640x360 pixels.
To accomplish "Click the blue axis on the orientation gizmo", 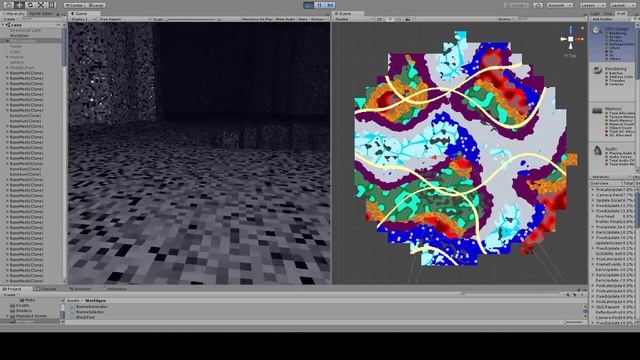I will coord(571,30).
